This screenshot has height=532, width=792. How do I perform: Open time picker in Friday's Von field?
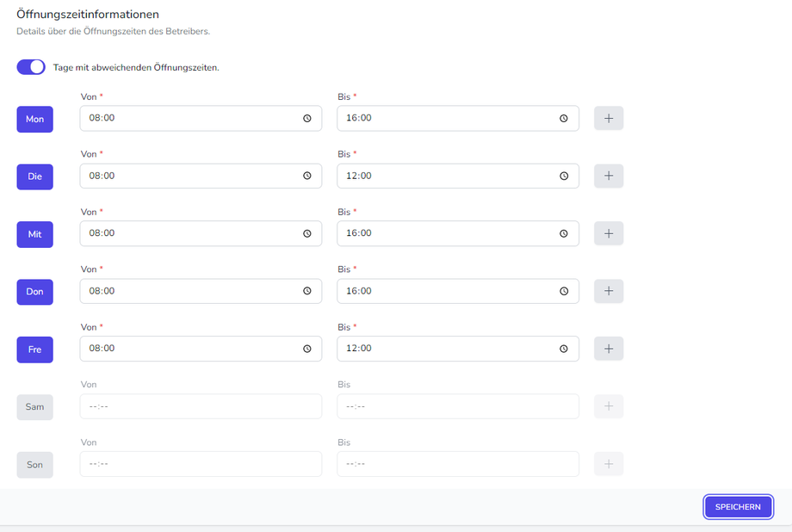[x=306, y=349]
